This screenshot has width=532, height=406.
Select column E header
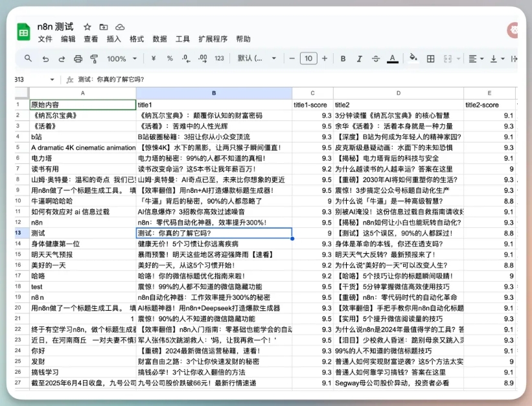tap(489, 93)
